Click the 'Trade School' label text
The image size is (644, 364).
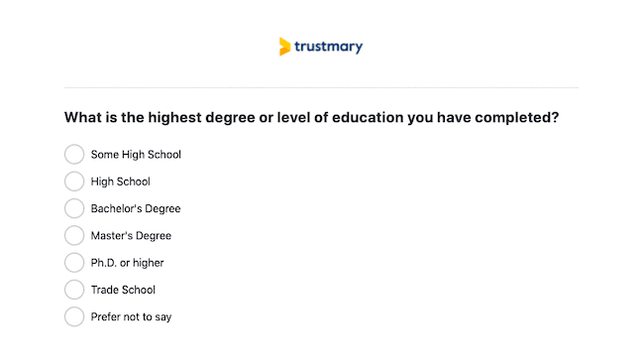[123, 290]
